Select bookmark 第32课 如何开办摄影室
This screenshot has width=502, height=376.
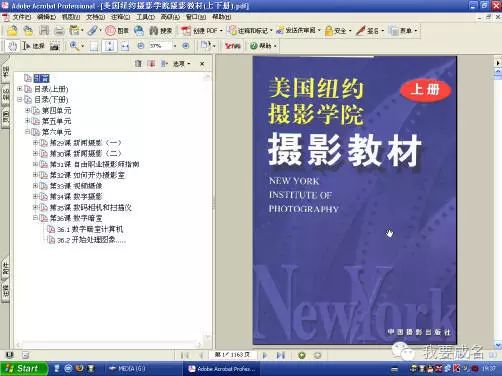pyautogui.click(x=87, y=175)
